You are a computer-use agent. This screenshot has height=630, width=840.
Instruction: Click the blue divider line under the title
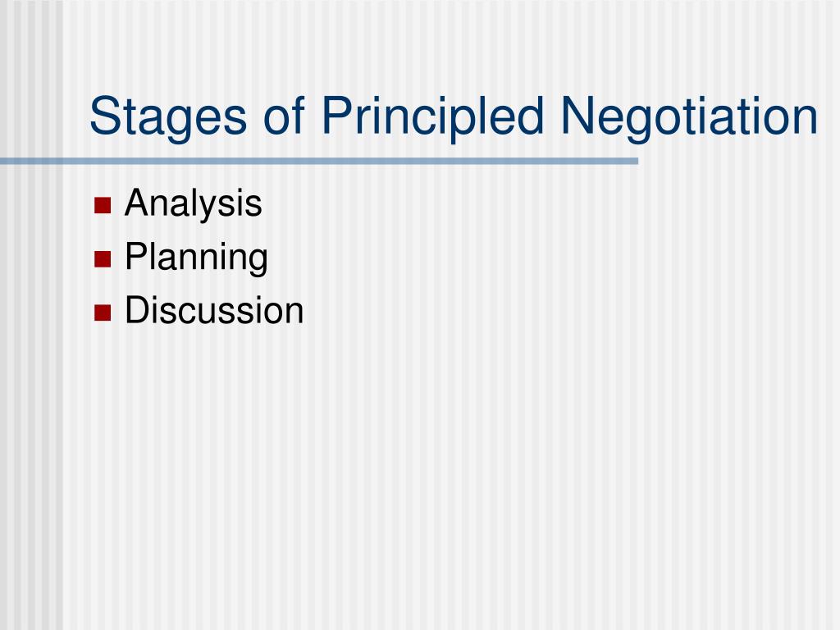click(x=319, y=161)
